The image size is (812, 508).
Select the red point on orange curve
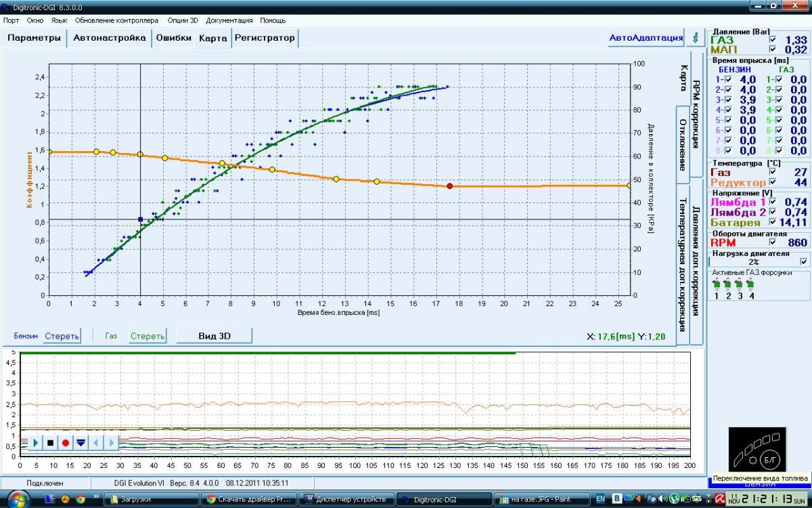pos(449,186)
